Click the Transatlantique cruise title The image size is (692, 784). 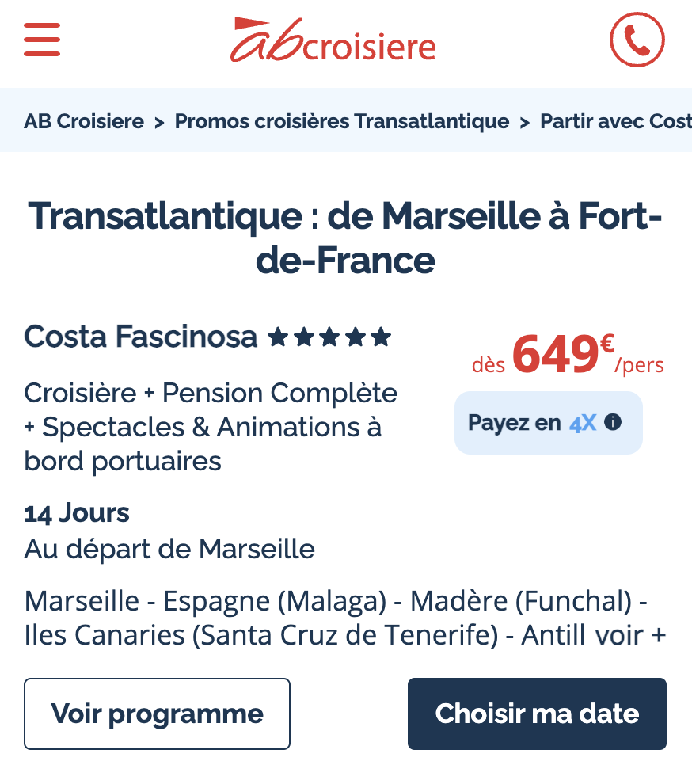click(345, 238)
